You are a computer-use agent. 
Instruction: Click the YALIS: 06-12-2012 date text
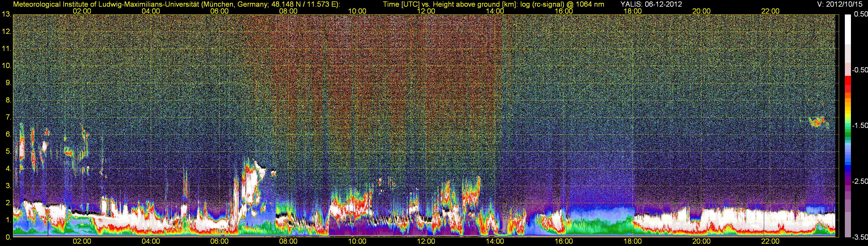click(651, 4)
